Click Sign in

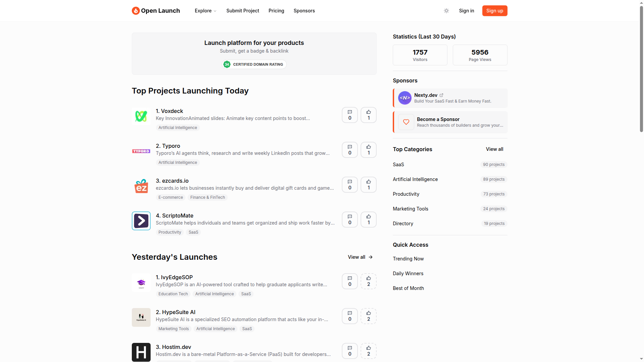pos(466,11)
